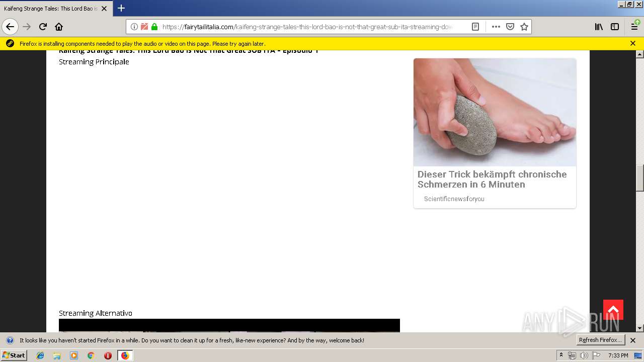Open the foot pumice stone ad image
The height and width of the screenshot is (362, 644).
point(495,112)
